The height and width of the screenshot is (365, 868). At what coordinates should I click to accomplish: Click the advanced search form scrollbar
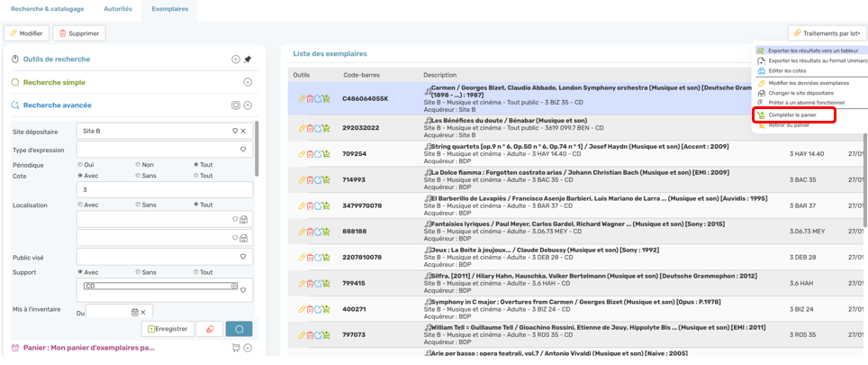click(x=257, y=149)
